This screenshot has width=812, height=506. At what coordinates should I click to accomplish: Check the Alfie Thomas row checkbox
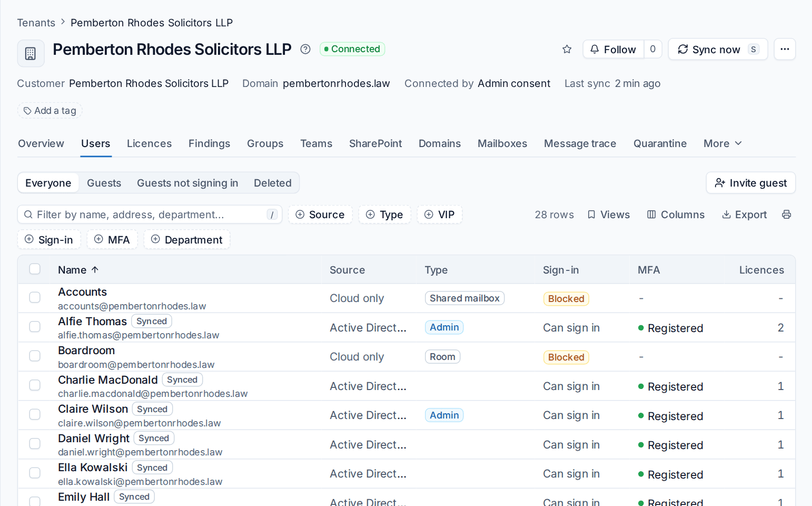[x=35, y=327]
